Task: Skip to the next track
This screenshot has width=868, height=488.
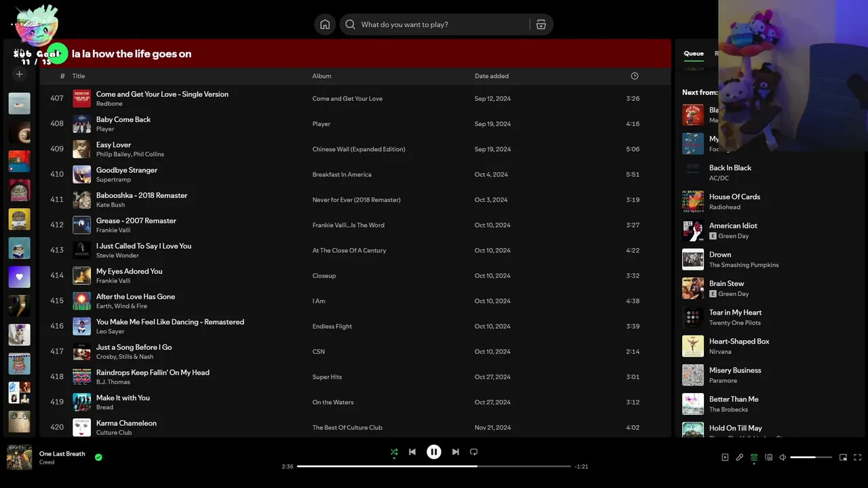Action: tap(456, 452)
